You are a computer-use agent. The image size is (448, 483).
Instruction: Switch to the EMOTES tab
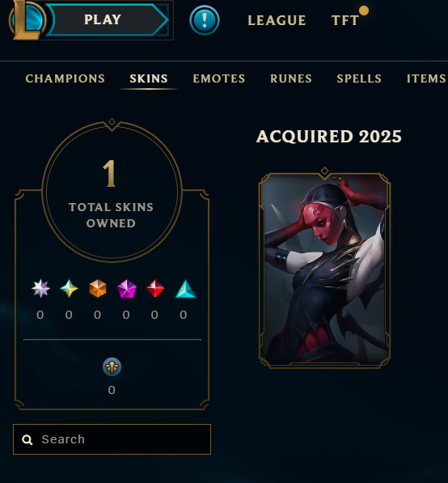[x=219, y=78]
